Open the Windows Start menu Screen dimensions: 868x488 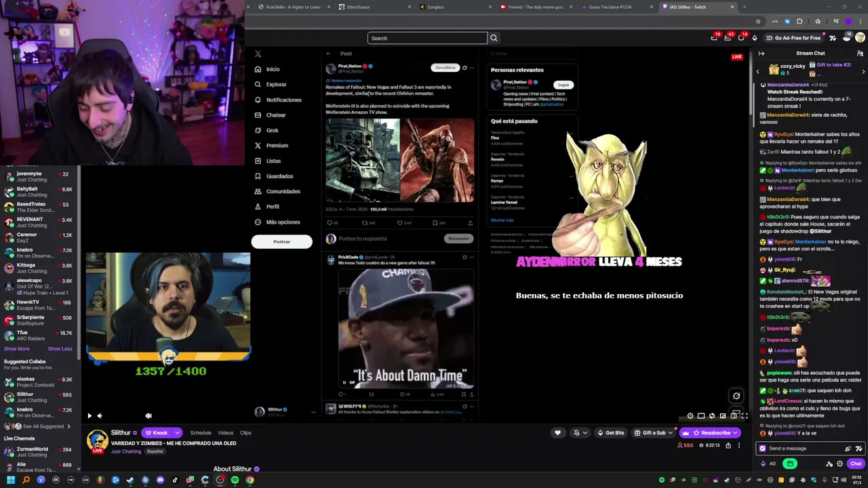coord(11,480)
